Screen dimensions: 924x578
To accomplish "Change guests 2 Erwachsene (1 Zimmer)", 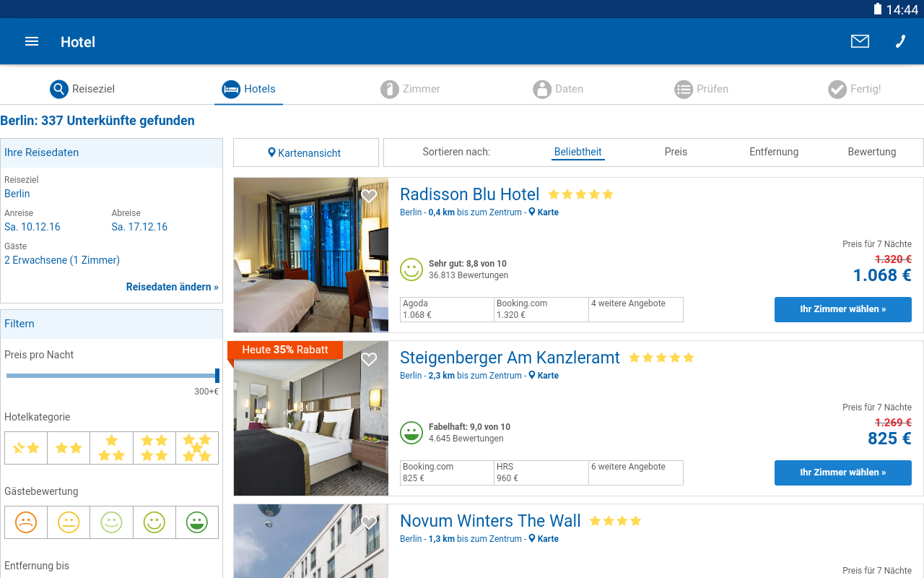I will 62,260.
